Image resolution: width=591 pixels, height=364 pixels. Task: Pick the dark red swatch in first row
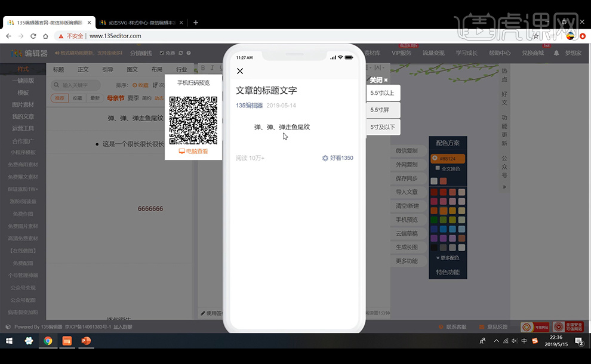click(434, 193)
